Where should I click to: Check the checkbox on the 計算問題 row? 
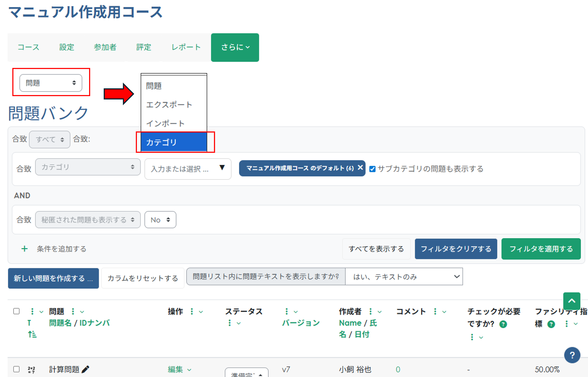coord(16,369)
